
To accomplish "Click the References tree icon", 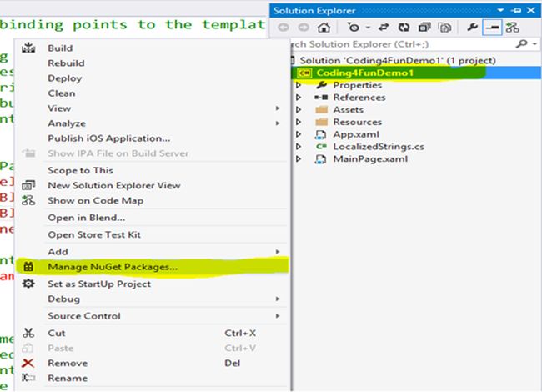I will (x=321, y=98).
